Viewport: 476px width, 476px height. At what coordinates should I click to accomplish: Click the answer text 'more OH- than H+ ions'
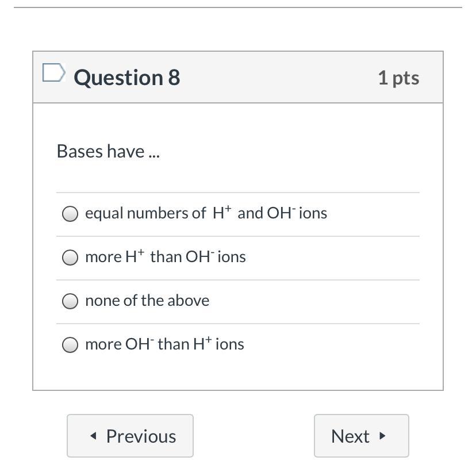click(x=164, y=344)
